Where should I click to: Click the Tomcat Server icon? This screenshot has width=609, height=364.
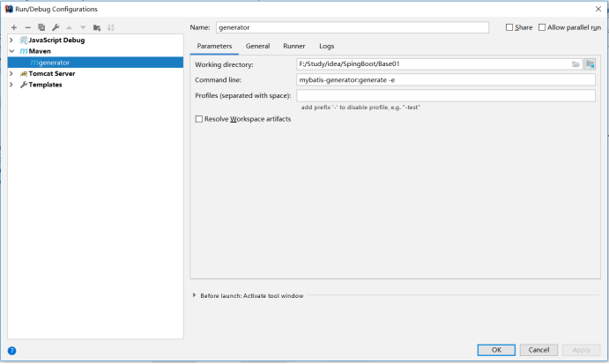pos(24,74)
